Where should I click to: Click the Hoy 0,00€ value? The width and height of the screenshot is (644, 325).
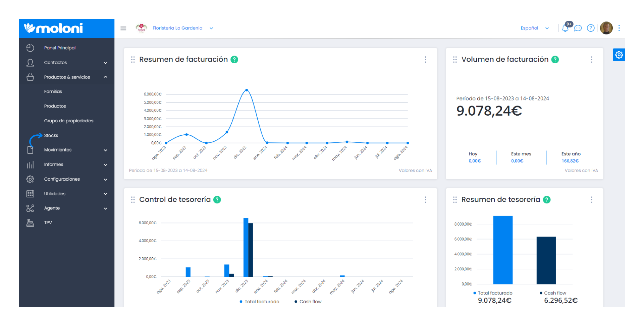(475, 161)
